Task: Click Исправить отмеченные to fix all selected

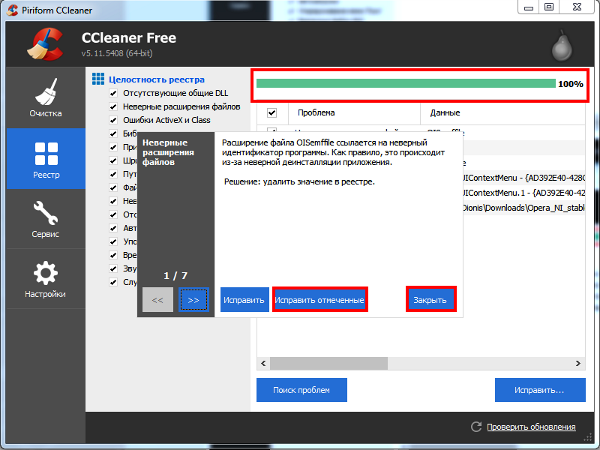Action: (320, 300)
